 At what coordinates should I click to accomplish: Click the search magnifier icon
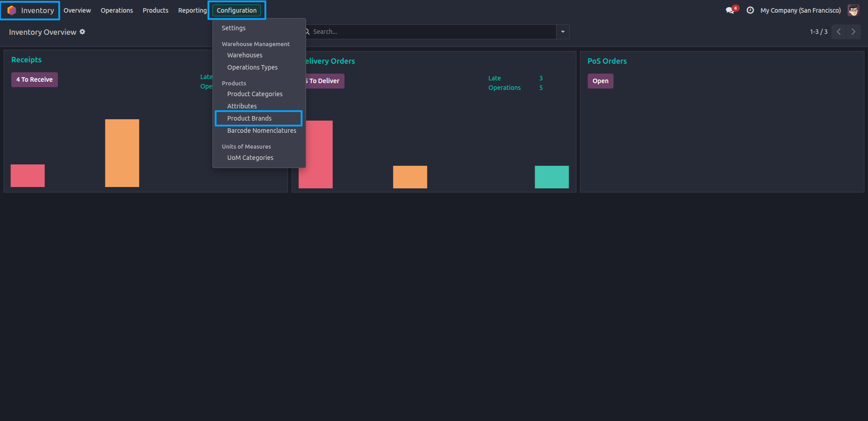click(307, 32)
